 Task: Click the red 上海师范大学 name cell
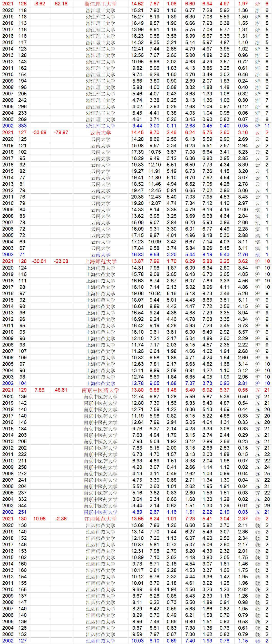100,261
